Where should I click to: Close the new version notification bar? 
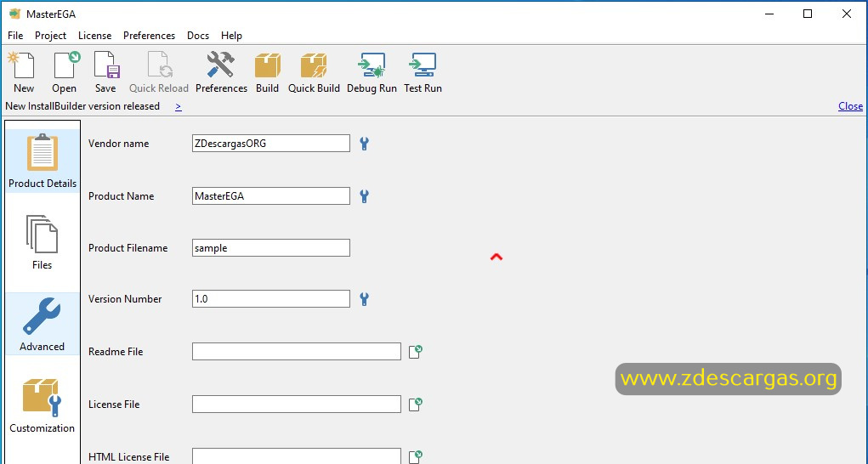[850, 106]
